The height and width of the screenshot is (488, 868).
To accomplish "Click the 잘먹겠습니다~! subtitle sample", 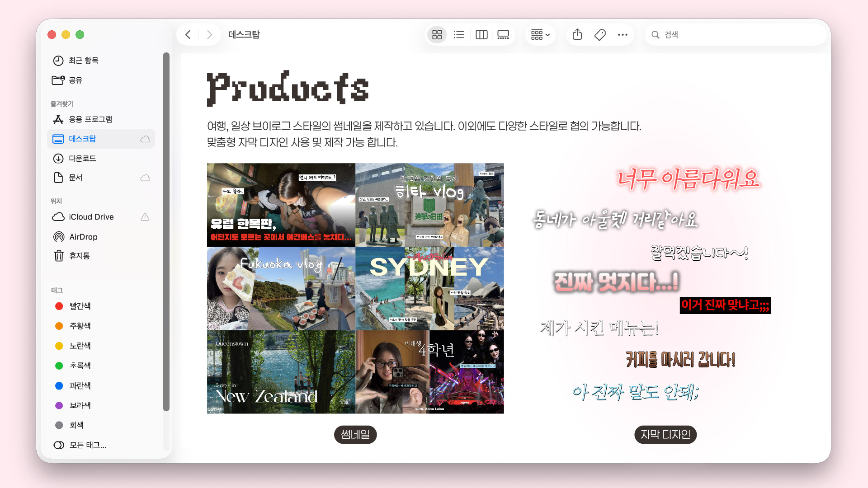I will 699,253.
